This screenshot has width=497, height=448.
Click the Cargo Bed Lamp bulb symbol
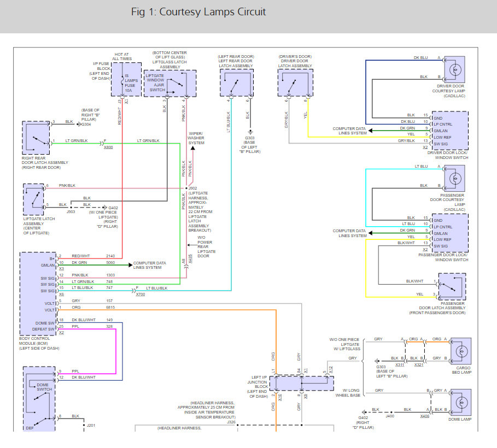[461, 351]
